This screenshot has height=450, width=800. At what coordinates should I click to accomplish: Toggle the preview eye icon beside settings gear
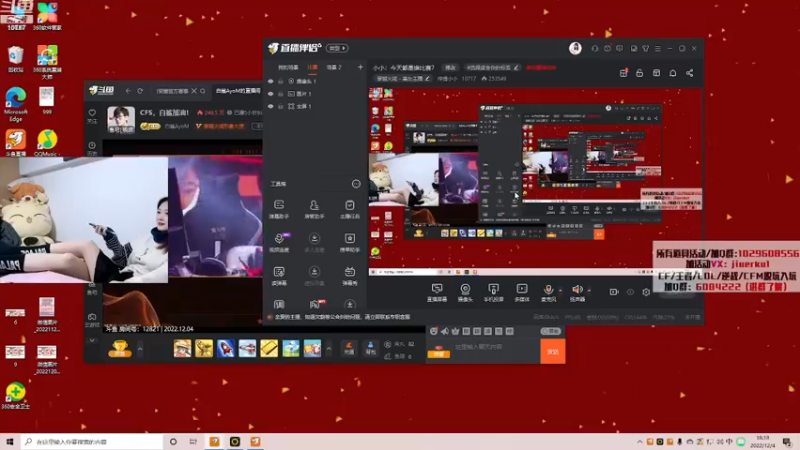point(630,292)
